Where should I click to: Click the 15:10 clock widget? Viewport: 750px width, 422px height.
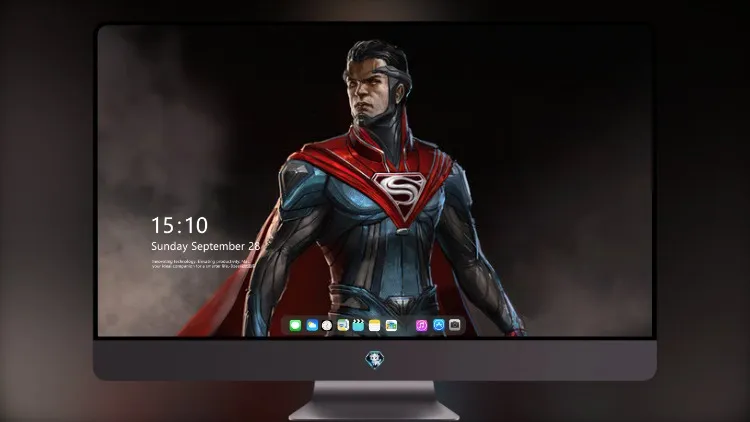tap(179, 225)
